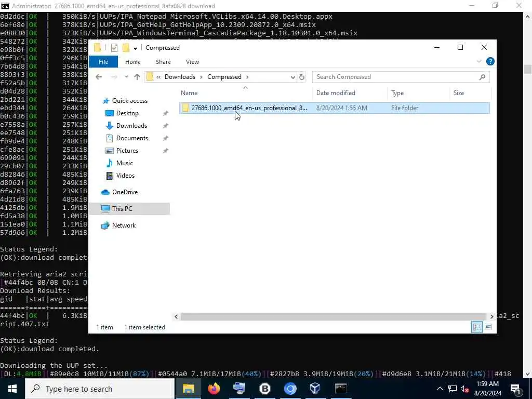
Task: Go up one folder level
Action: 137,77
